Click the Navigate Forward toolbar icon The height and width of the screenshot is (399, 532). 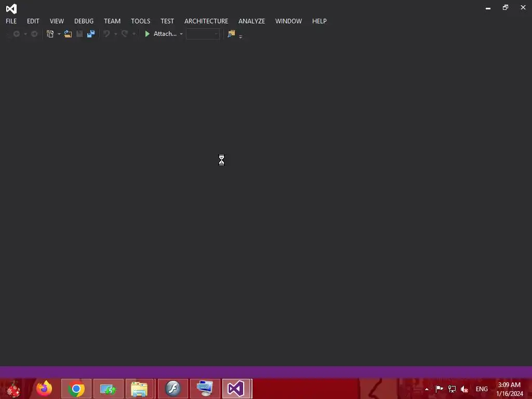(x=34, y=34)
